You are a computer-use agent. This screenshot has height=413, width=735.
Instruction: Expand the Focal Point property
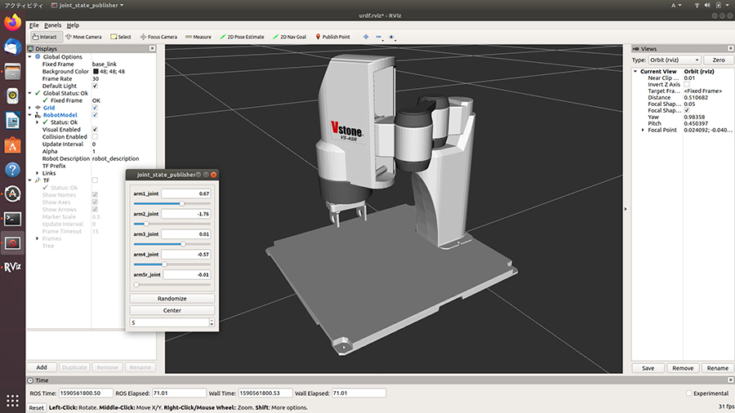click(643, 129)
